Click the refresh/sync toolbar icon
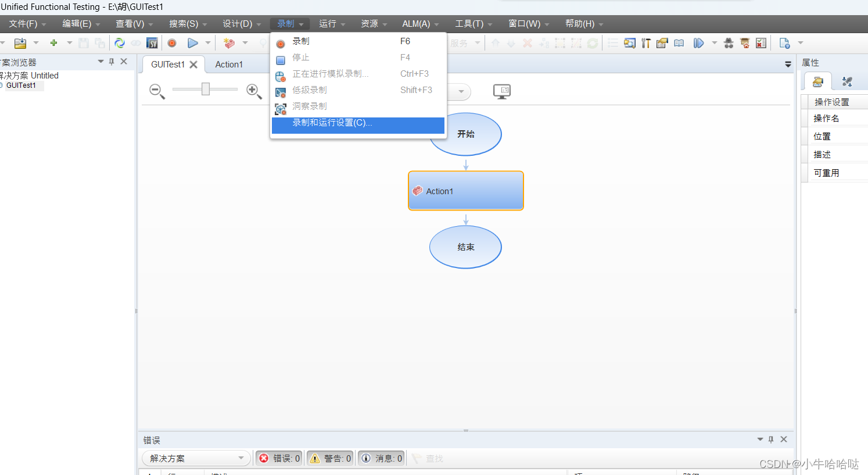The image size is (868, 475). pos(120,42)
